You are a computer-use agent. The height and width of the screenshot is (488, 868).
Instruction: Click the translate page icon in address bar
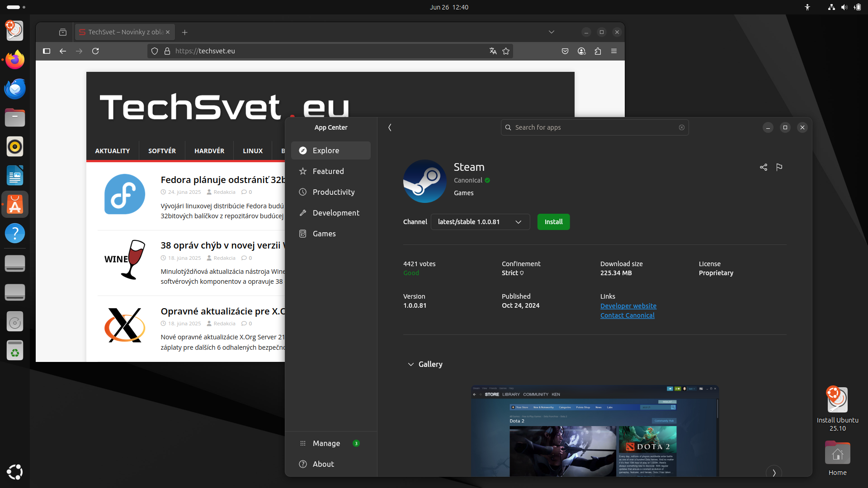pyautogui.click(x=493, y=51)
